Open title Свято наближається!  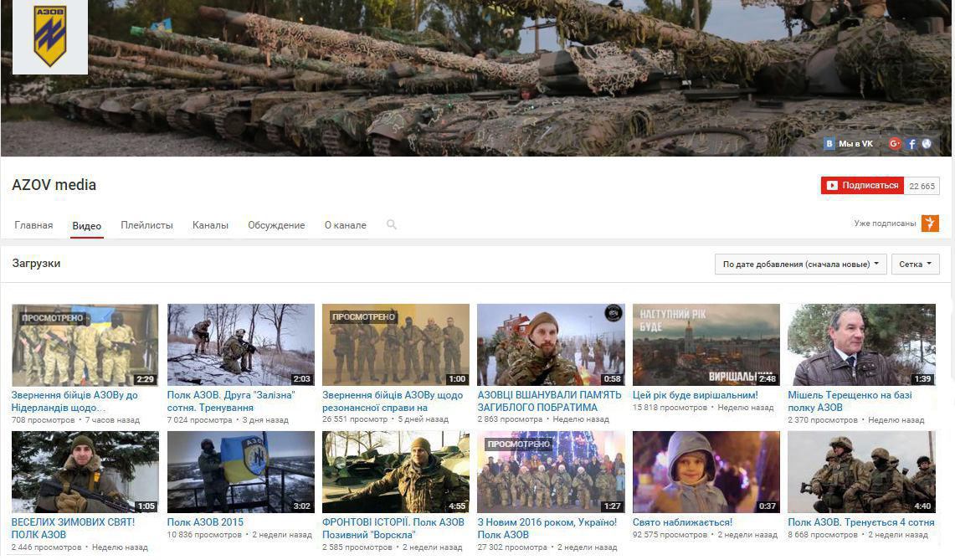pos(683,522)
